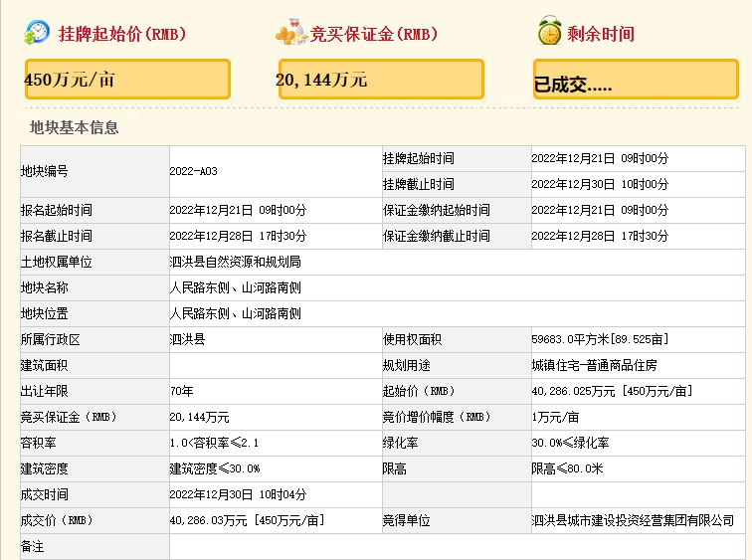This screenshot has height=560, width=752.
Task: Click the alarm clock icon beside 剩余时间
Action: (549, 31)
